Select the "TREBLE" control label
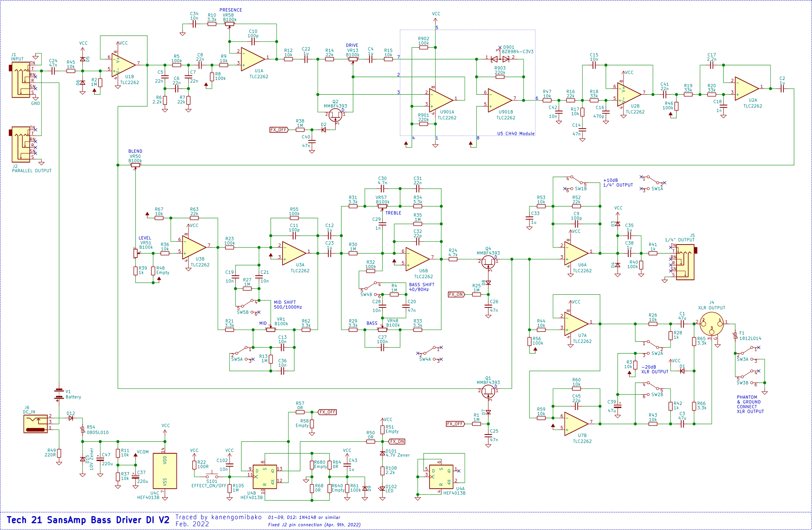The height and width of the screenshot is (530, 812). pos(393,213)
